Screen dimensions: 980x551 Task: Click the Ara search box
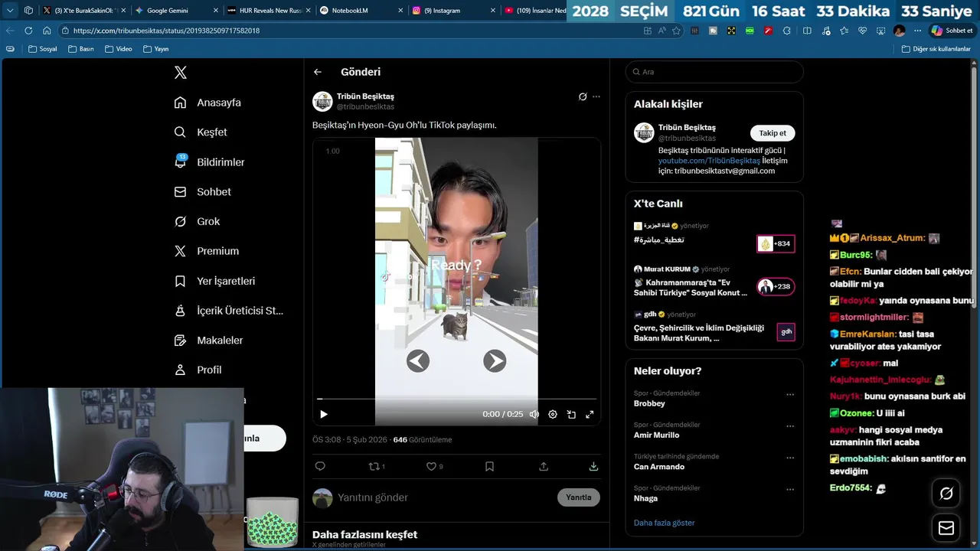tap(714, 72)
